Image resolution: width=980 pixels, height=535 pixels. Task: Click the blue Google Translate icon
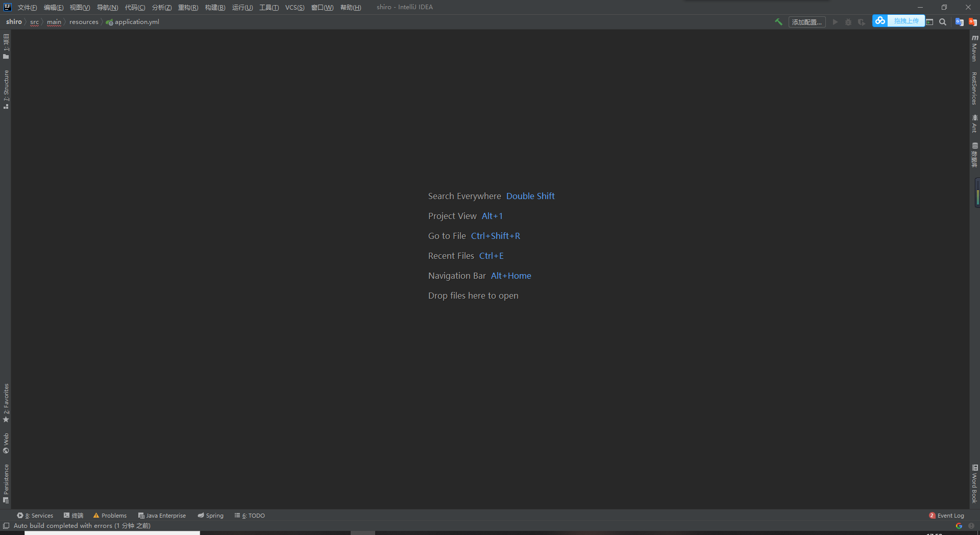959,22
